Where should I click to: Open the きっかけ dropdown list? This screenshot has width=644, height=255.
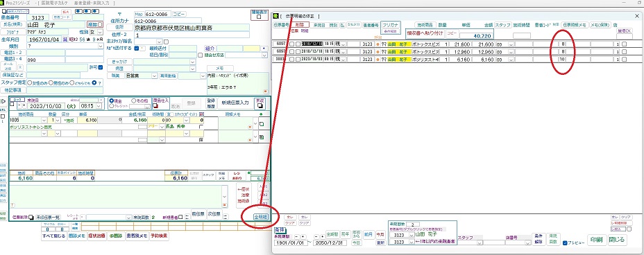[x=193, y=62]
